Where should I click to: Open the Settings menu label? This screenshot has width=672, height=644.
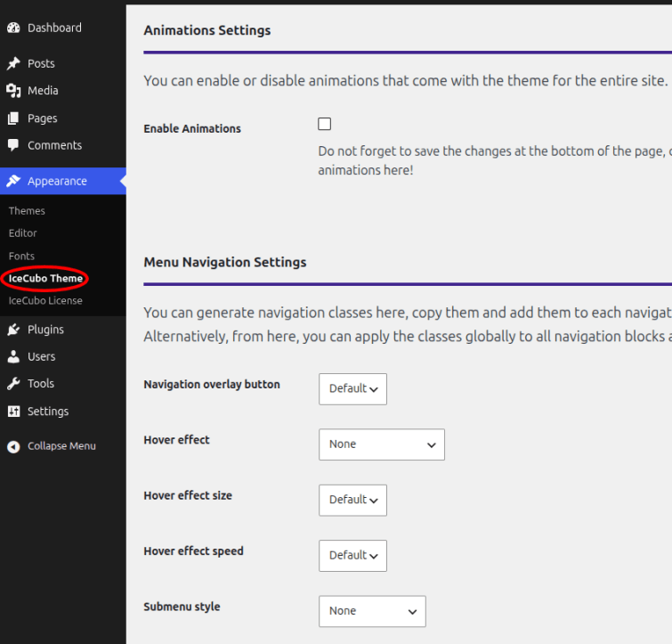point(48,412)
